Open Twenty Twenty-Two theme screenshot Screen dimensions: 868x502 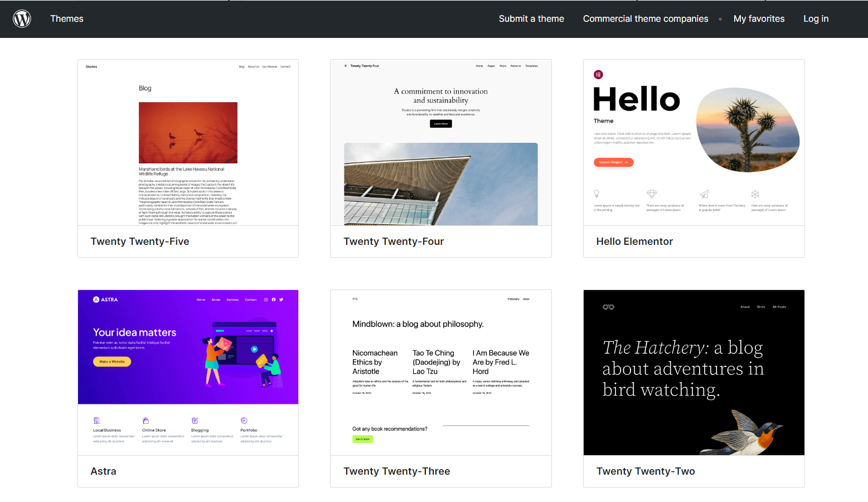click(694, 373)
